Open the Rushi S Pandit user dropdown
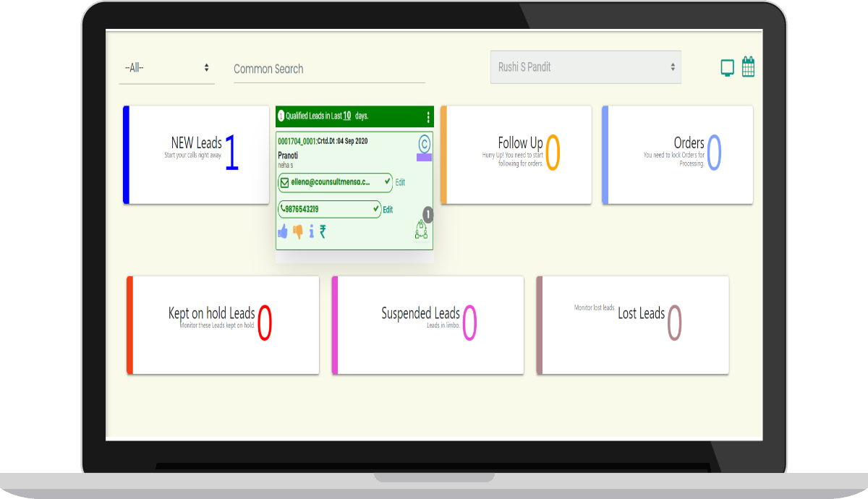868x499 pixels. point(585,67)
